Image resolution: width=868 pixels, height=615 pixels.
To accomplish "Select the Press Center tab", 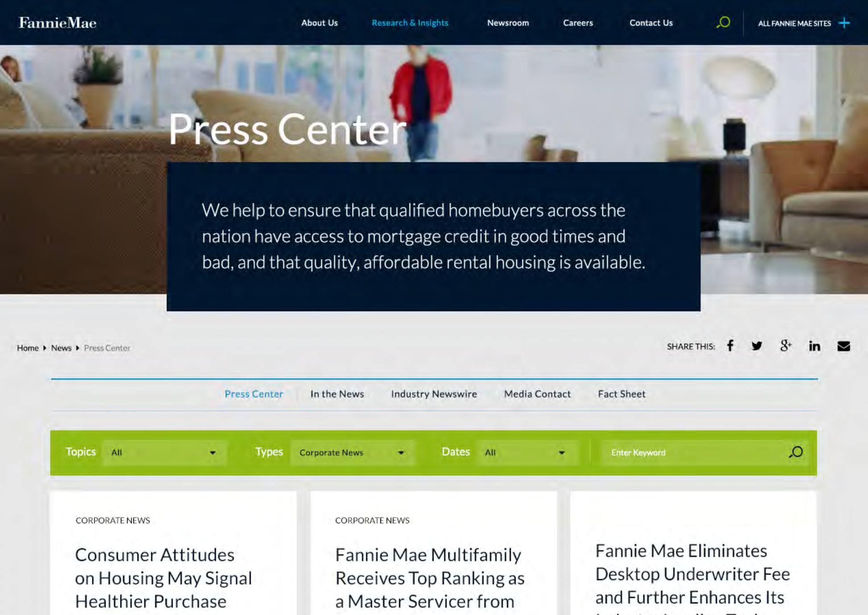I will point(254,393).
